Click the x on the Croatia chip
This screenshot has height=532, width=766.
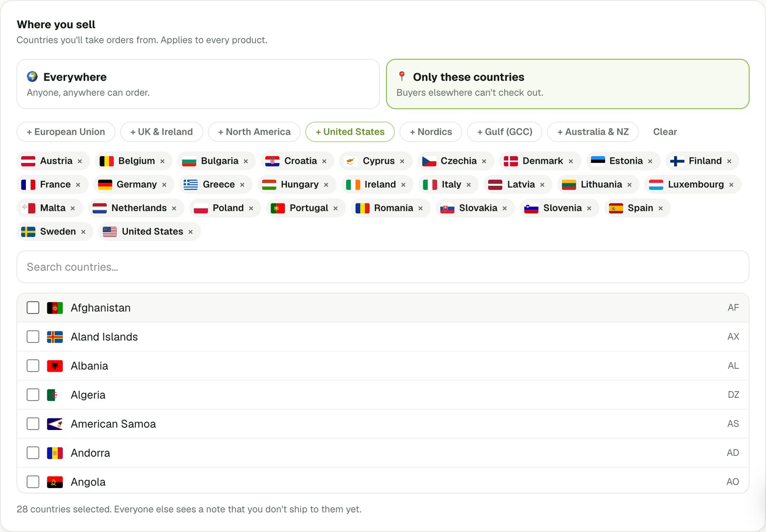pos(324,161)
